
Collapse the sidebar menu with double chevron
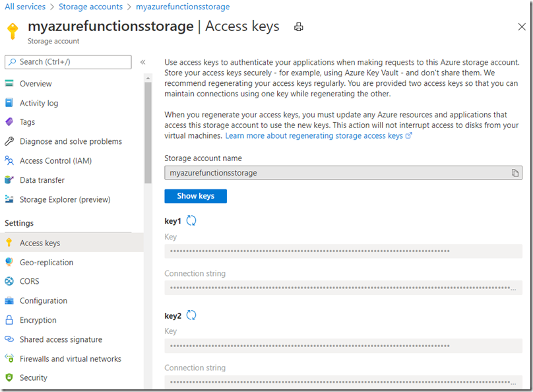click(142, 62)
